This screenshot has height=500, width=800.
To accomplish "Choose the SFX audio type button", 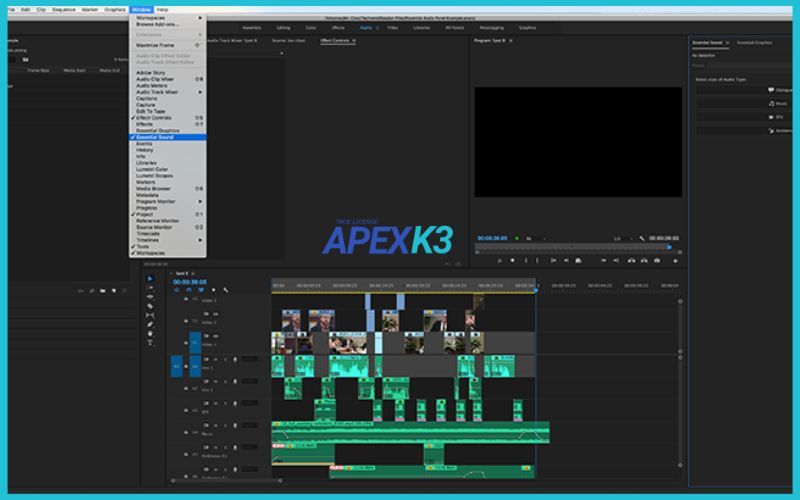I will pyautogui.click(x=771, y=116).
